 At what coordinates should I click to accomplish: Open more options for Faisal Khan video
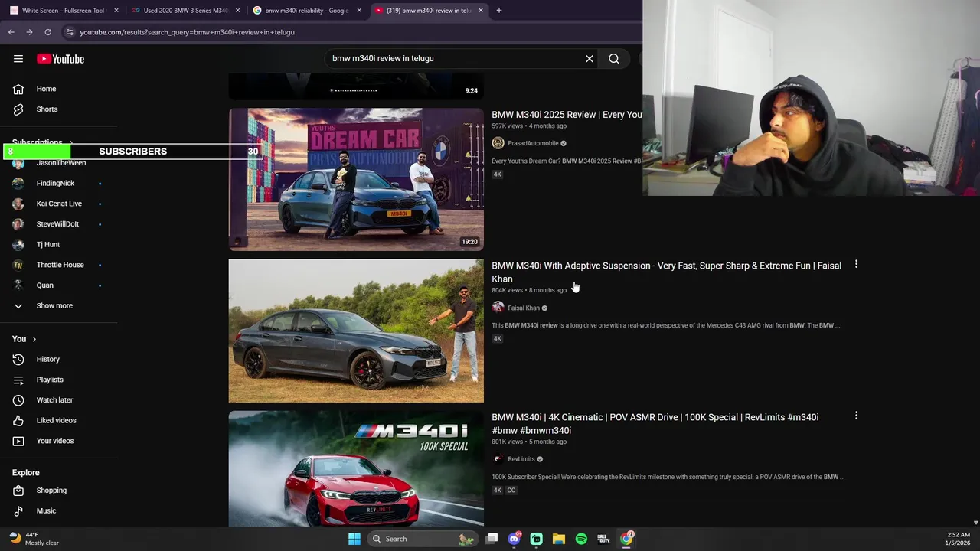pos(856,264)
